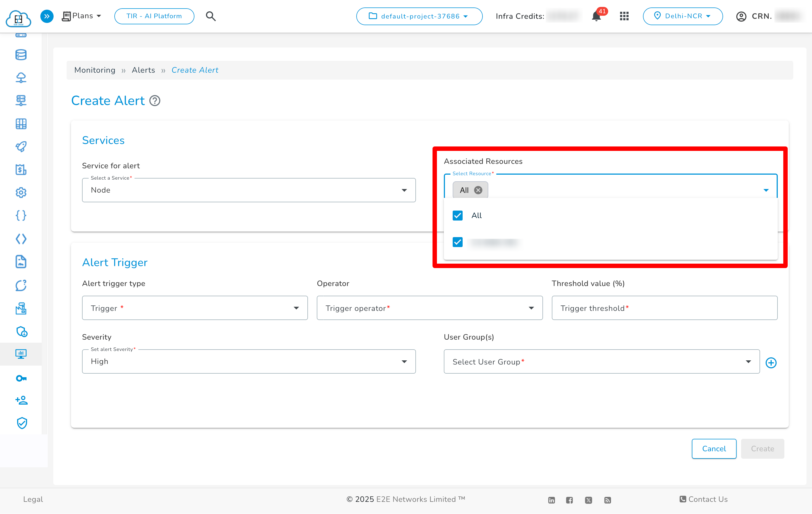812x514 pixels.
Task: Open the Settings gear in the sidebar
Action: [x=21, y=193]
